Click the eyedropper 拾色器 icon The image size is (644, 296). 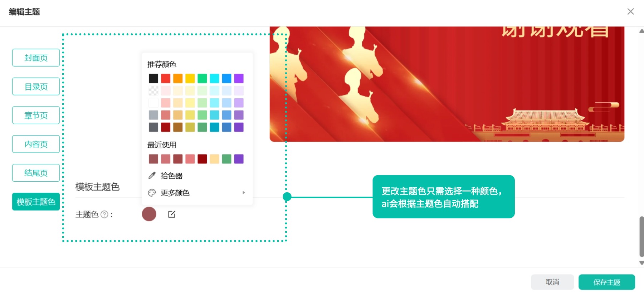pyautogui.click(x=152, y=176)
